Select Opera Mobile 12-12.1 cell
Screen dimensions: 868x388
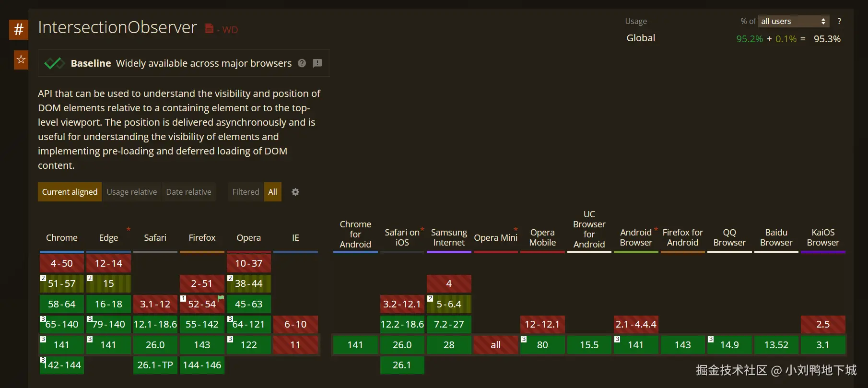pos(542,324)
